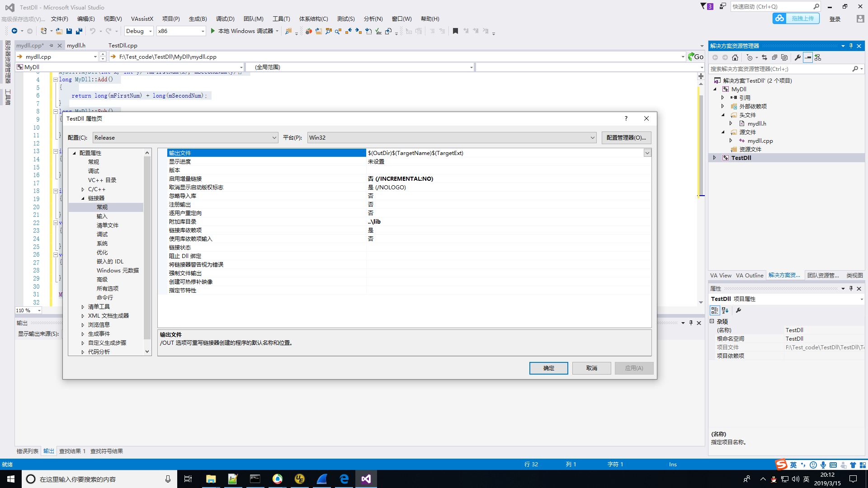Image resolution: width=868 pixels, height=488 pixels.
Task: Click the Save All toolbar icon
Action: click(79, 31)
